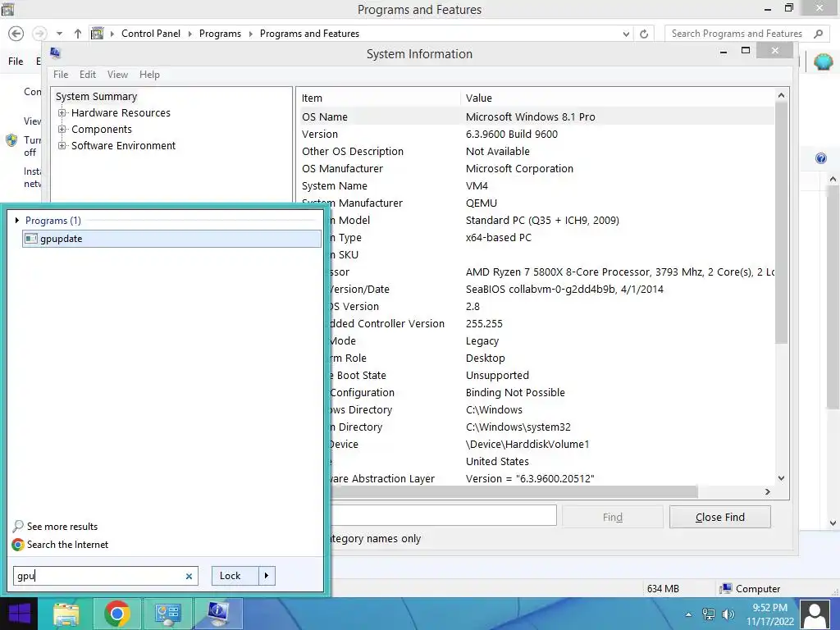Expand the breadcrumb arrow after Control Panel
The image size is (840, 630).
(x=189, y=34)
